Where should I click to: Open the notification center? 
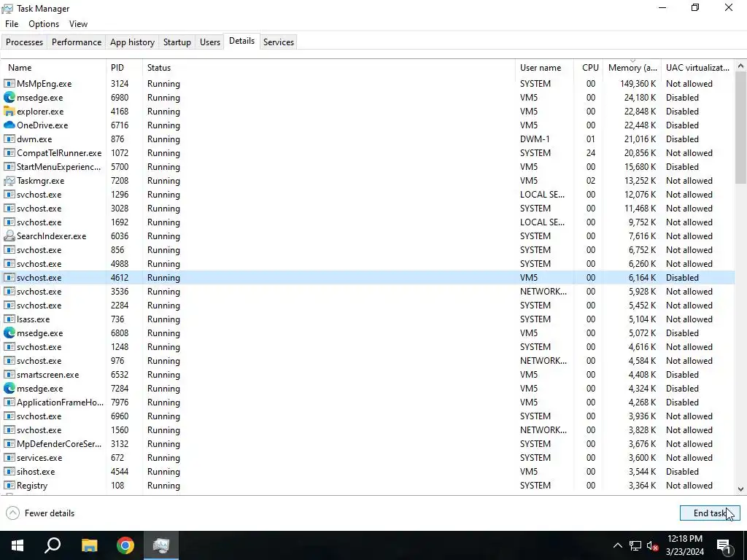point(724,545)
